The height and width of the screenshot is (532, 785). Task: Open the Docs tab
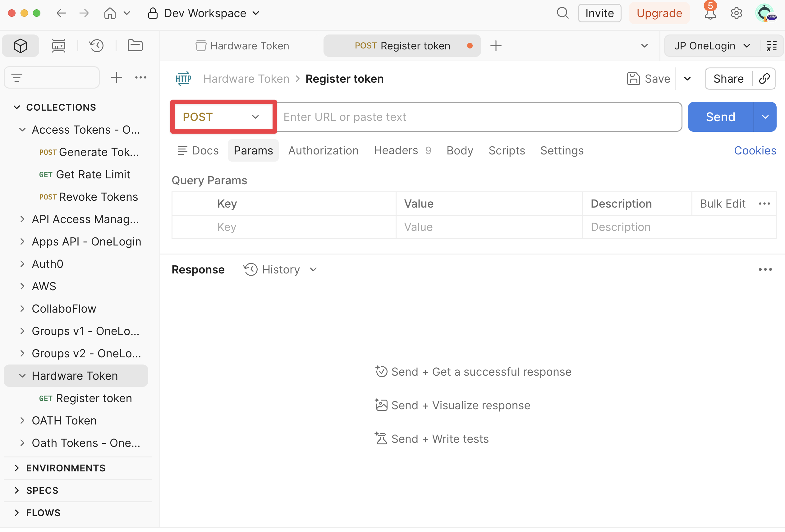pos(198,150)
